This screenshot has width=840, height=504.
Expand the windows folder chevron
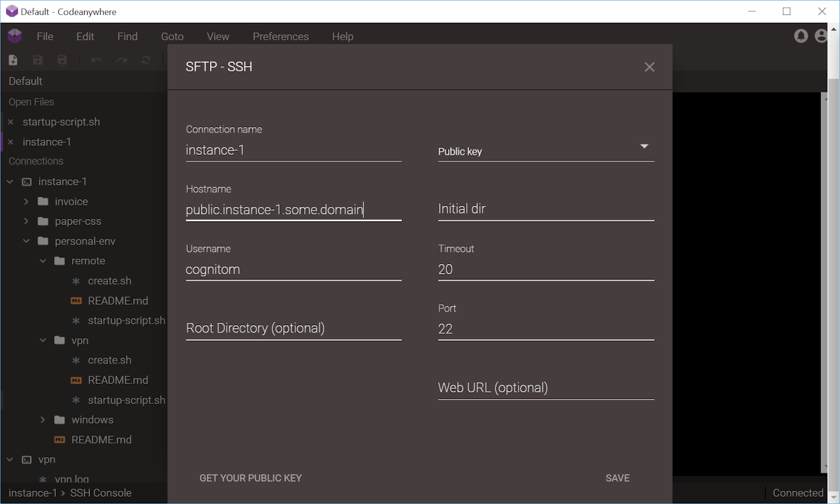pos(43,419)
